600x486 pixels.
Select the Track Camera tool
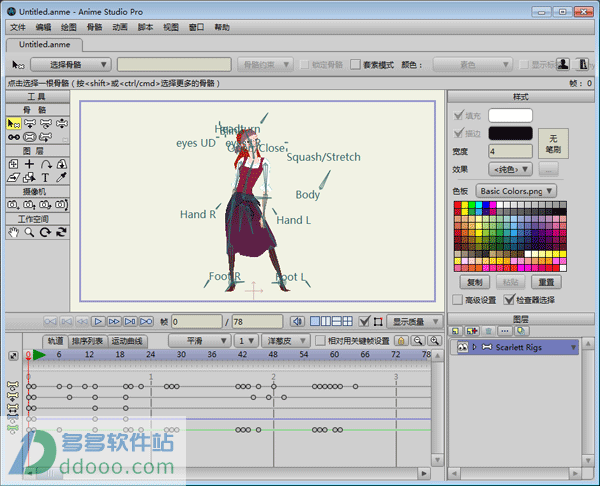coord(14,205)
